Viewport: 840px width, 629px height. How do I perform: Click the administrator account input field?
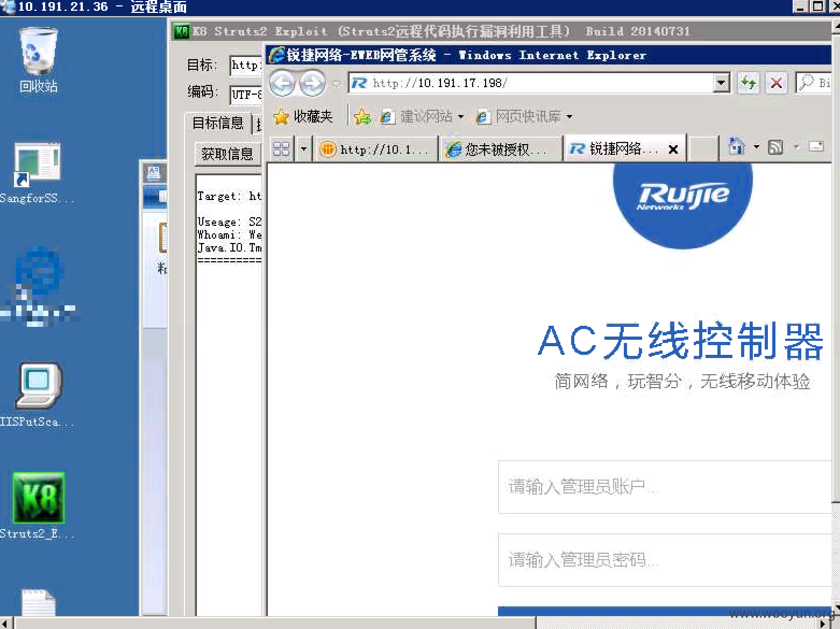click(665, 487)
